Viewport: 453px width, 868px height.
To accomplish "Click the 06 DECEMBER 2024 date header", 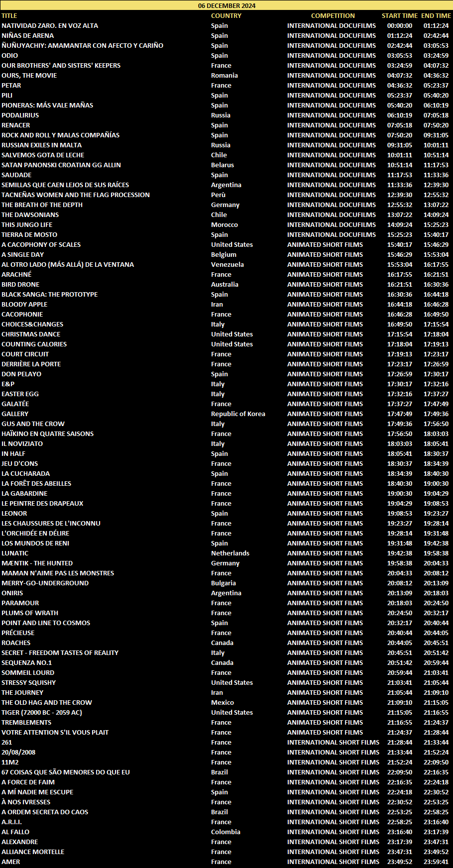I will point(226,5).
